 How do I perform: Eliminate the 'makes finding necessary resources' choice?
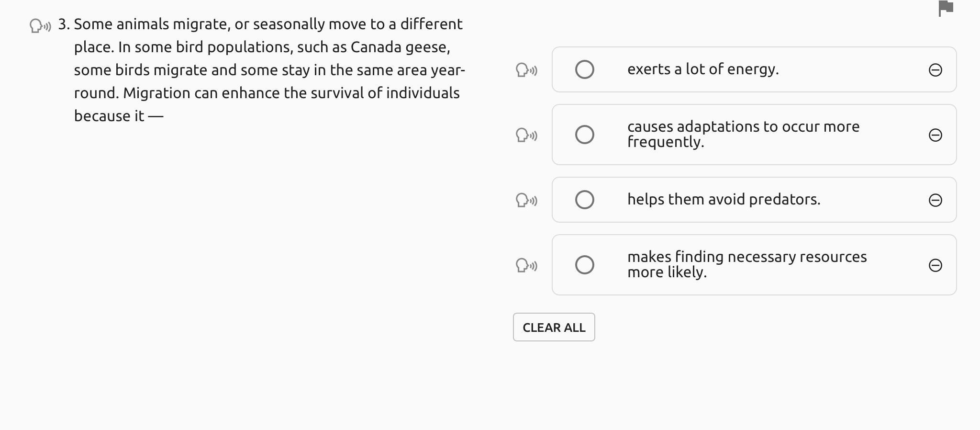[x=935, y=265]
